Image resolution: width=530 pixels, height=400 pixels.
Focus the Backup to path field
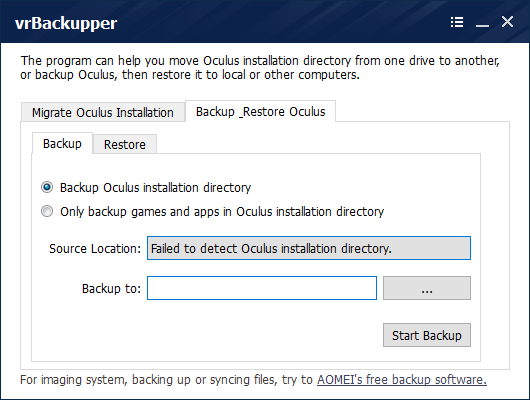262,288
